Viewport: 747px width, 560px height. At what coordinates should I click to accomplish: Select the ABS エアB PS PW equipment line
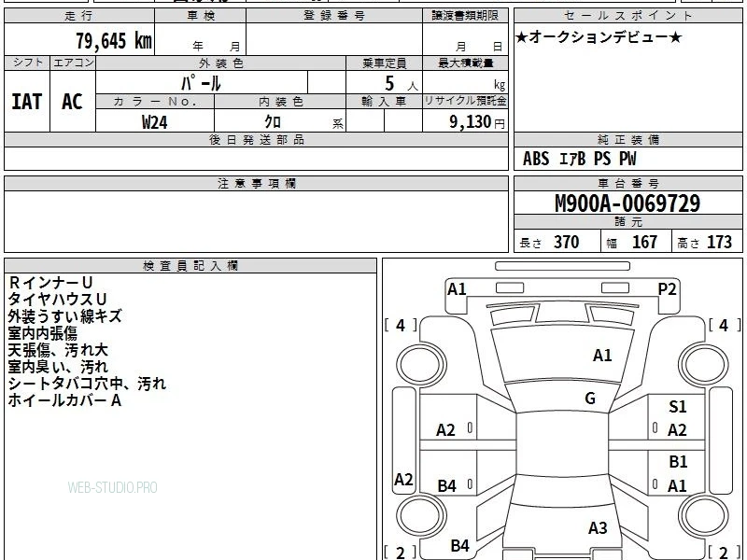pyautogui.click(x=579, y=159)
